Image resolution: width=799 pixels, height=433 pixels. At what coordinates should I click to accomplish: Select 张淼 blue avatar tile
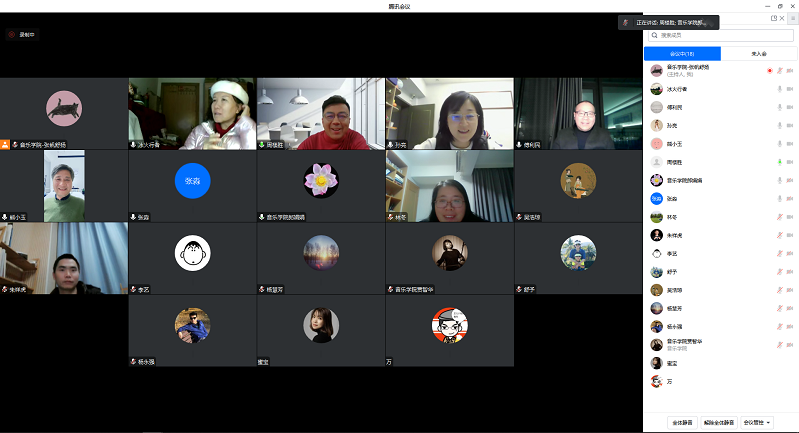point(192,186)
